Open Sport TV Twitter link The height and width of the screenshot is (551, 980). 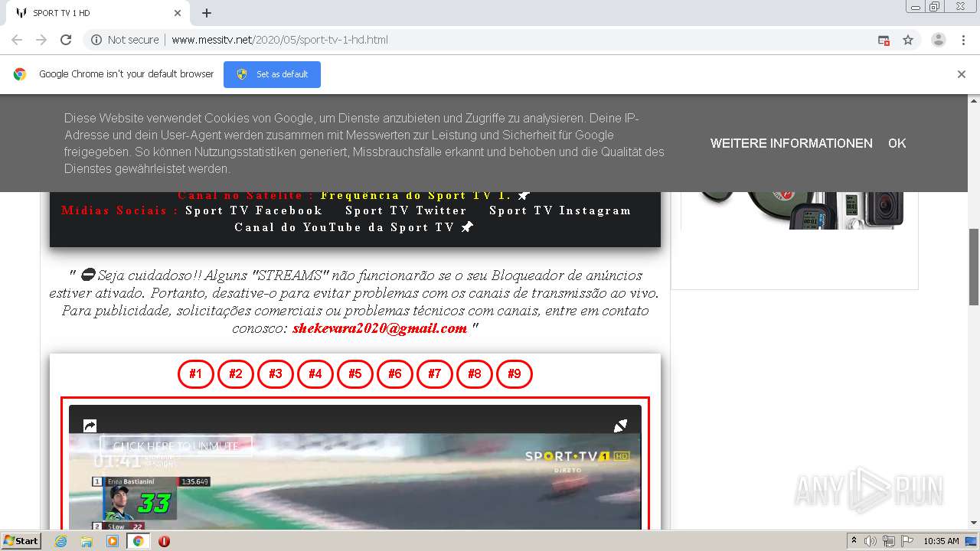[406, 210]
